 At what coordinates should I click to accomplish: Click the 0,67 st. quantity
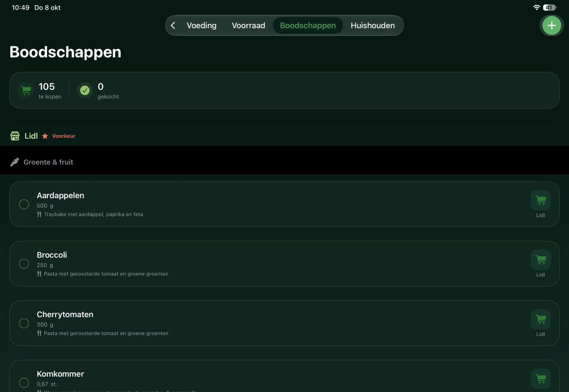click(x=47, y=384)
